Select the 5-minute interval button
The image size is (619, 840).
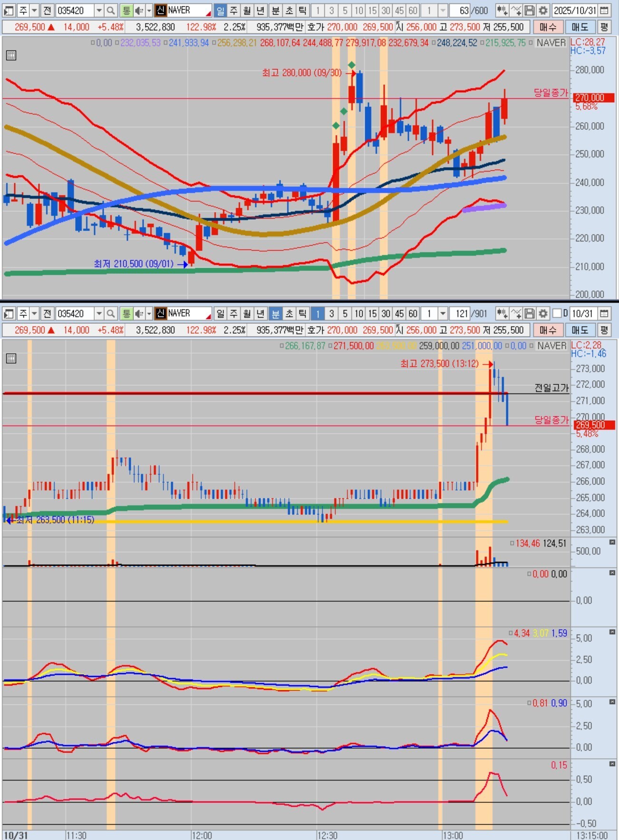pos(345,314)
